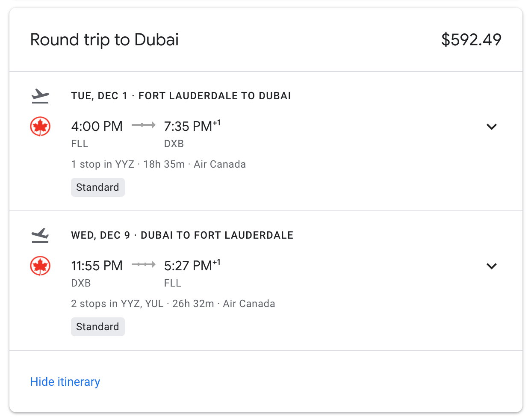531x420 pixels.
Task: Click the return flight landing icon
Action: [40, 235]
